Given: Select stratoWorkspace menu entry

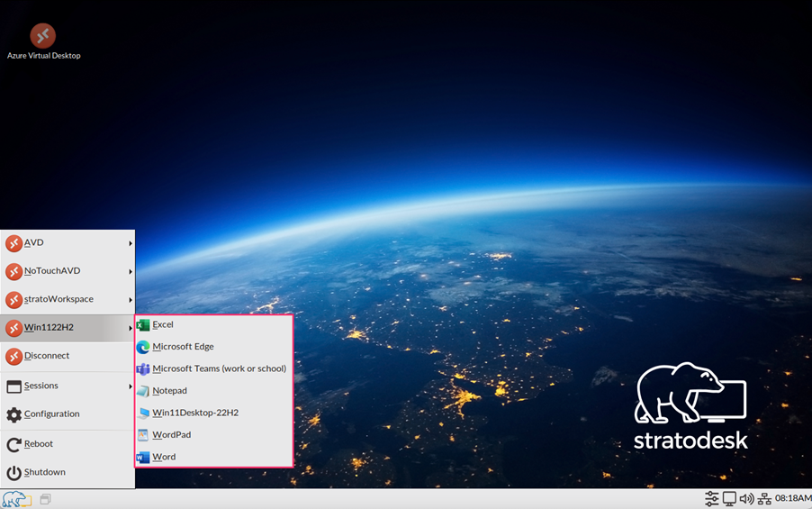Looking at the screenshot, I should (x=68, y=300).
